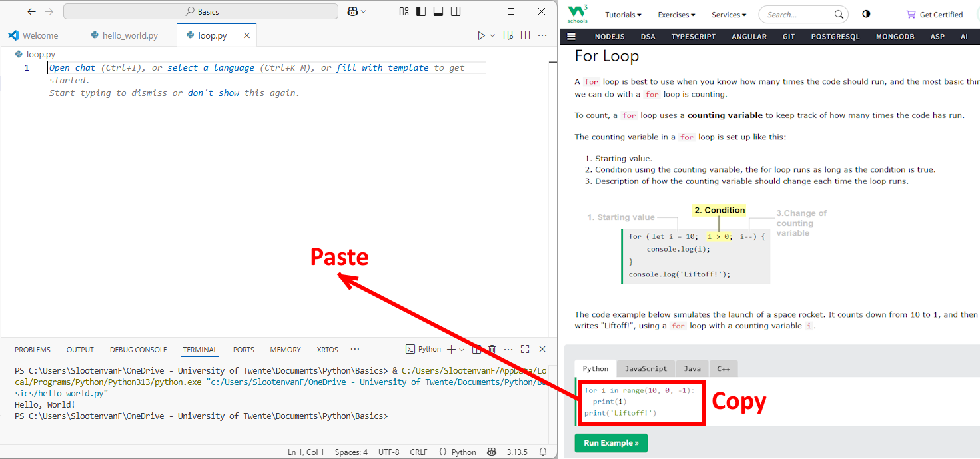The height and width of the screenshot is (459, 980).
Task: Open the XRTOS panel tab
Action: 328,350
